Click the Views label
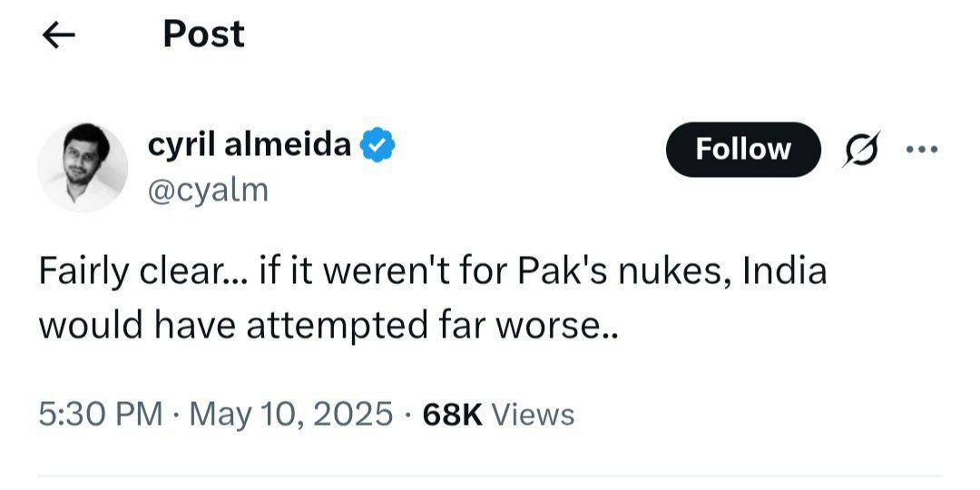Image resolution: width=980 pixels, height=490 pixels. (534, 415)
